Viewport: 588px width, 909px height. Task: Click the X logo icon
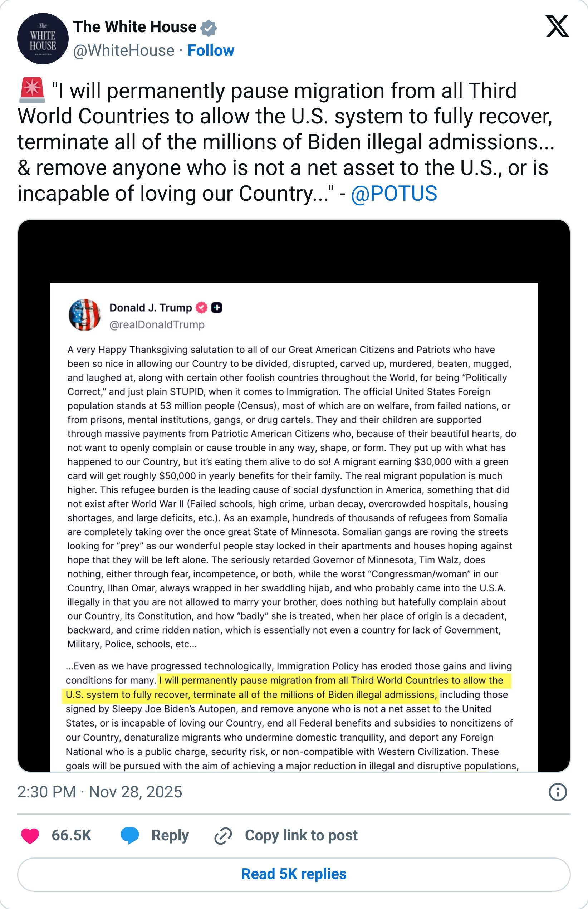tap(557, 27)
